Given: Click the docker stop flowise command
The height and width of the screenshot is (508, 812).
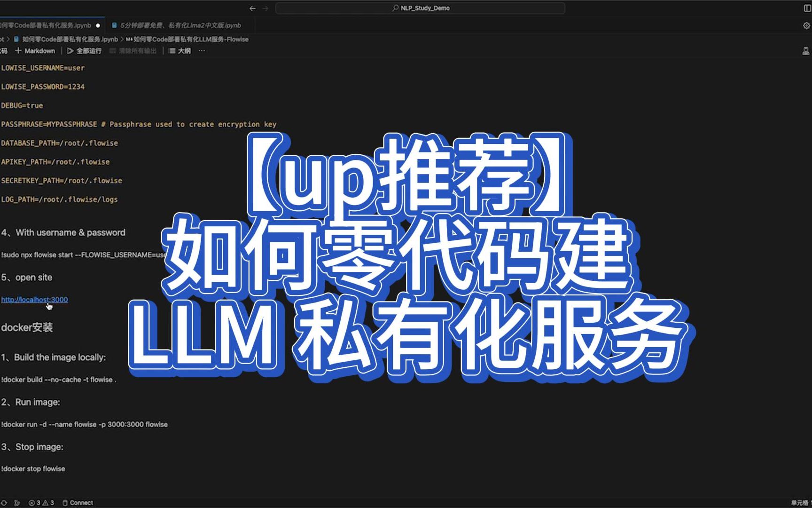Looking at the screenshot, I should [33, 469].
